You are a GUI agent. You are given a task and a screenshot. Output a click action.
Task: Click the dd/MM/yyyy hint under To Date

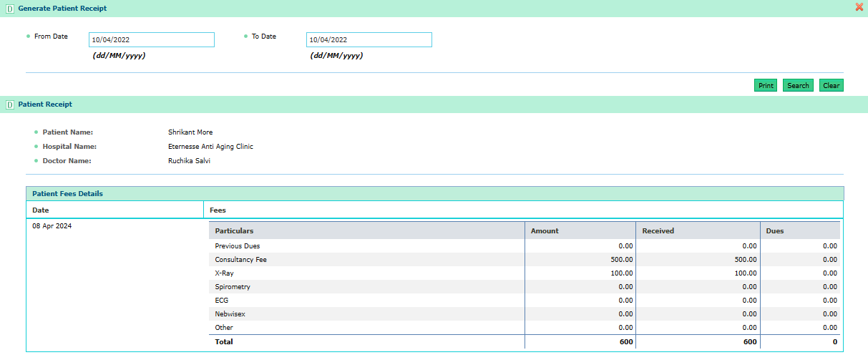336,55
